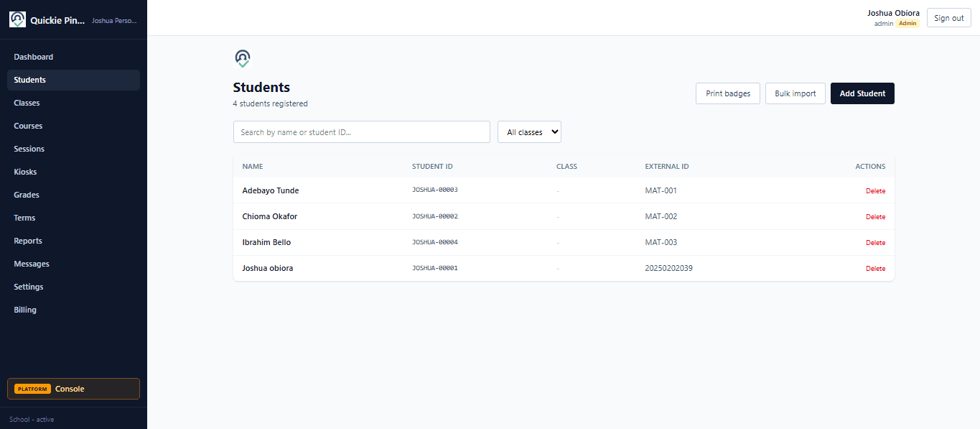Click the name Adebayo Tunde
Screen dimensions: 980x429
tap(271, 190)
